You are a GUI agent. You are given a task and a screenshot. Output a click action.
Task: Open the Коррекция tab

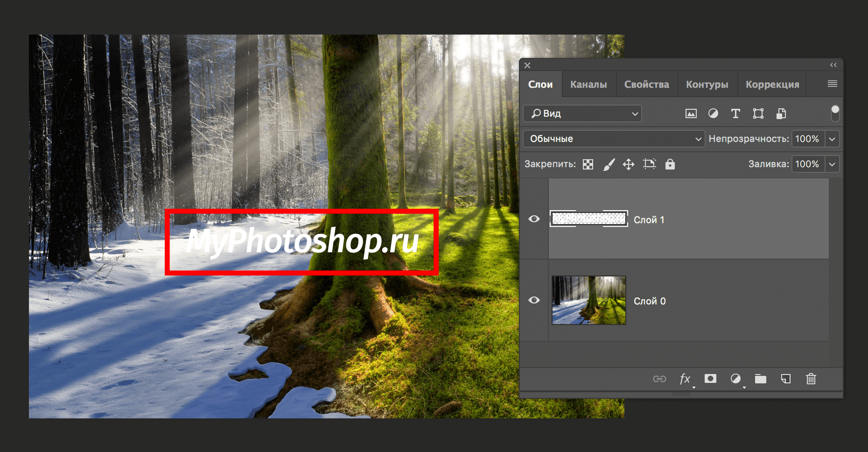coord(772,85)
